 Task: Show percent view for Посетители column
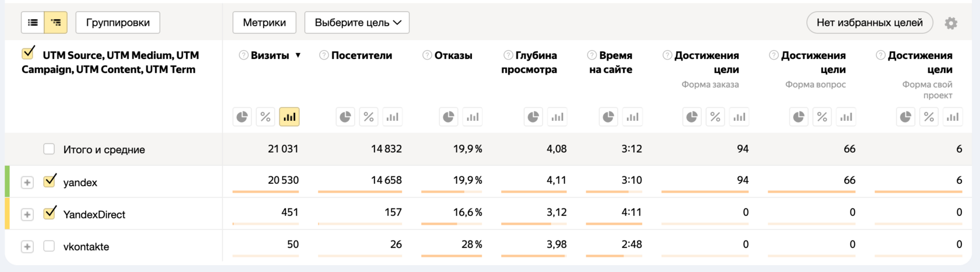tap(369, 117)
